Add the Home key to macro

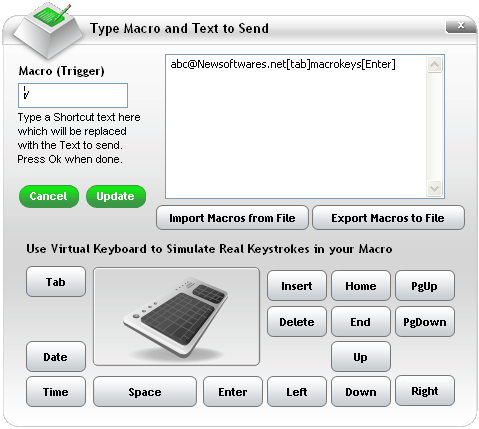361,286
